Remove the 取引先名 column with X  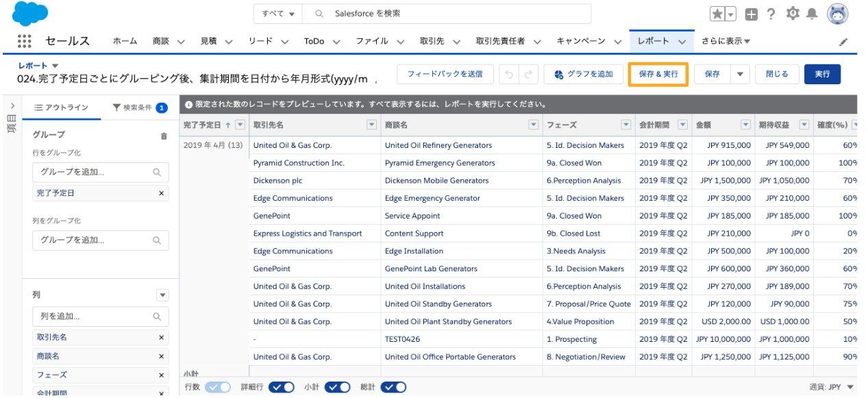(162, 338)
